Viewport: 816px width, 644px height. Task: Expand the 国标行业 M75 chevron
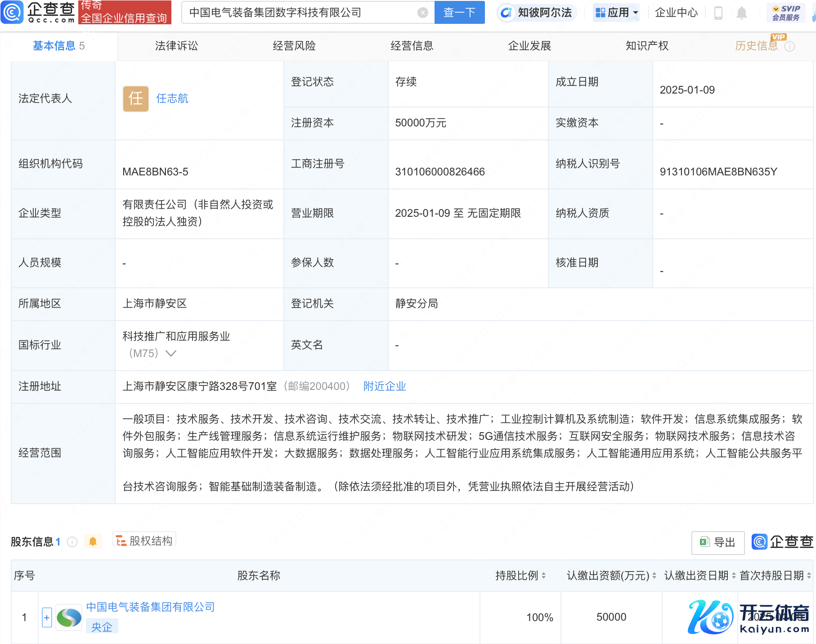[x=171, y=353]
